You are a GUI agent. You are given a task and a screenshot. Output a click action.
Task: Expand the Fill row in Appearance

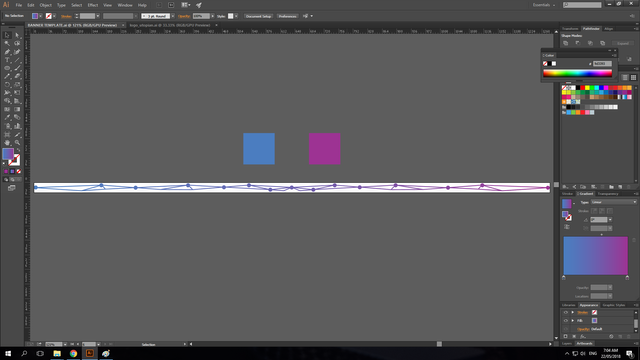(573, 320)
